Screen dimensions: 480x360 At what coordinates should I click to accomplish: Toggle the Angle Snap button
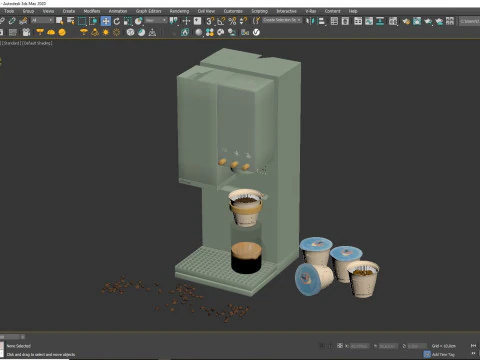point(221,21)
